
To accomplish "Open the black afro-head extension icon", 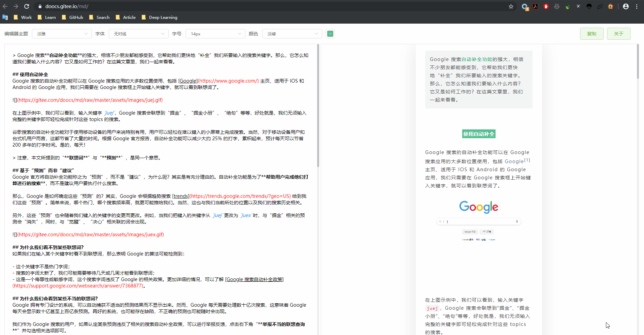I will [x=589, y=6].
